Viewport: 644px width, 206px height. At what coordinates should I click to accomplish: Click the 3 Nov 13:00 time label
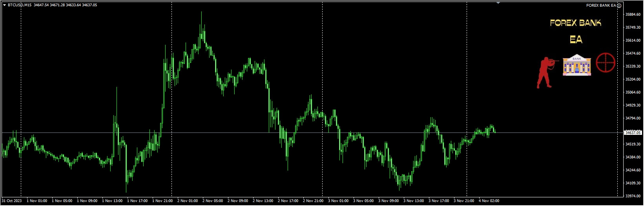tap(414, 201)
